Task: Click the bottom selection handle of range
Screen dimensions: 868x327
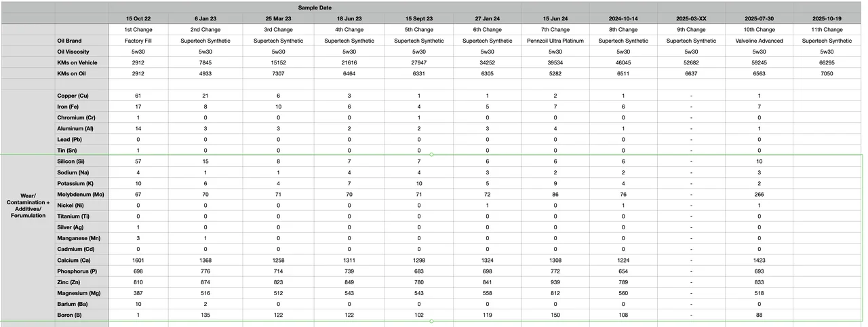Action: tap(432, 321)
